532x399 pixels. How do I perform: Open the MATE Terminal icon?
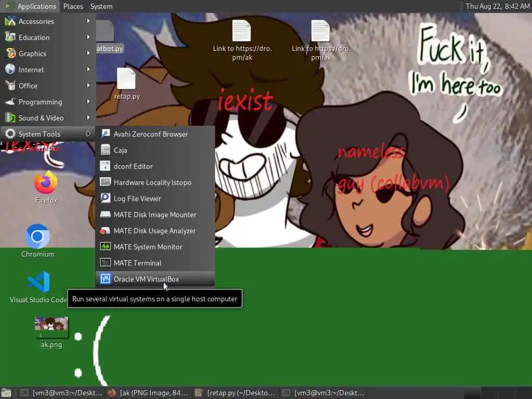coord(105,262)
